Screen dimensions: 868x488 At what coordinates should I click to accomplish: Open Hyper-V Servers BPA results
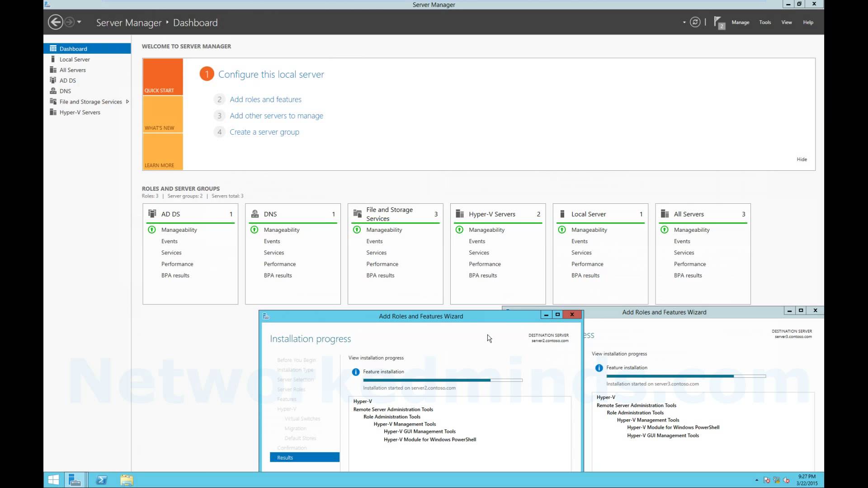[x=483, y=275]
